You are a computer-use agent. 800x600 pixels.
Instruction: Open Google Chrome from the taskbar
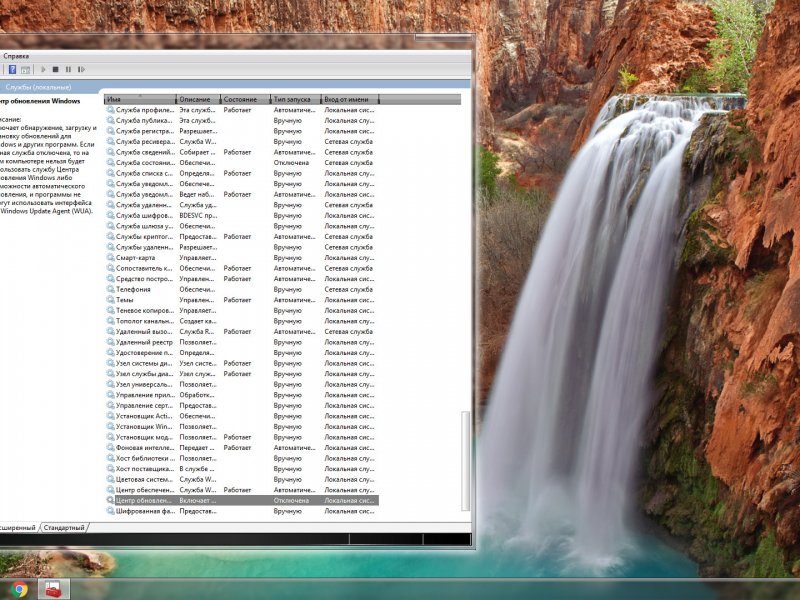(x=19, y=589)
